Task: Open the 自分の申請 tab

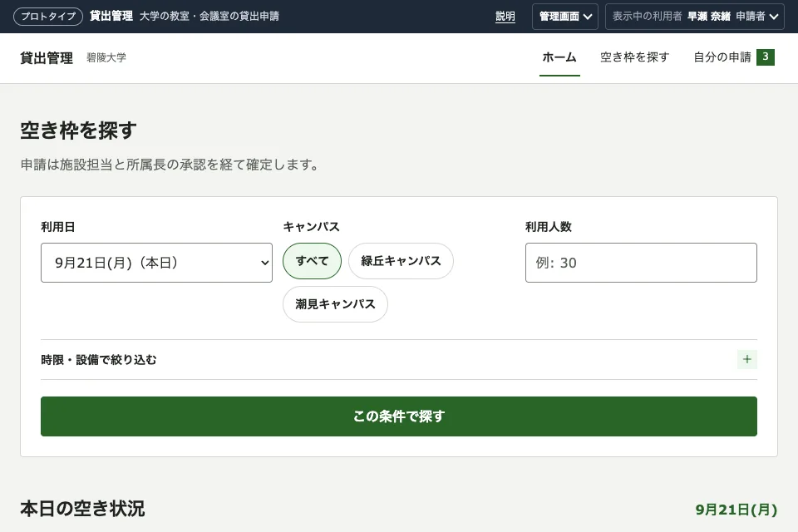Action: (x=733, y=57)
